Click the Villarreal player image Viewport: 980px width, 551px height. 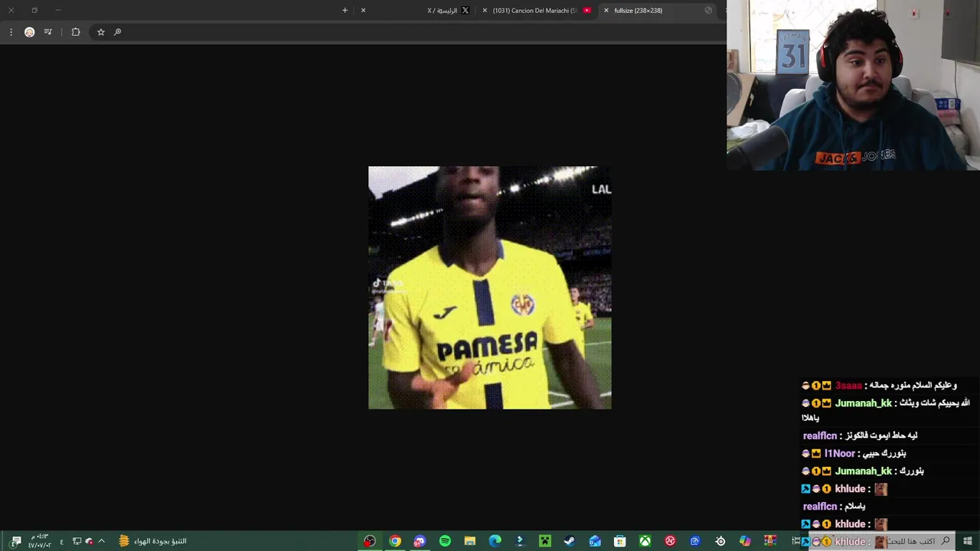pyautogui.click(x=490, y=288)
